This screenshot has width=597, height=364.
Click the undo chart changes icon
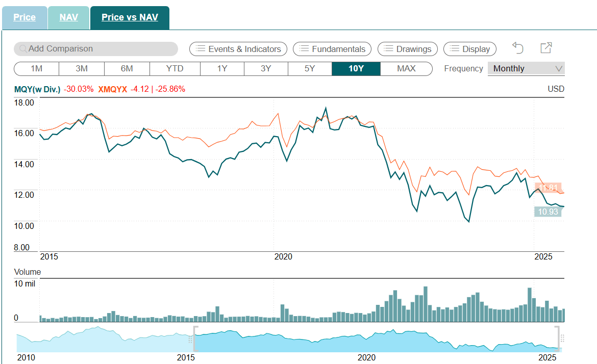click(517, 47)
